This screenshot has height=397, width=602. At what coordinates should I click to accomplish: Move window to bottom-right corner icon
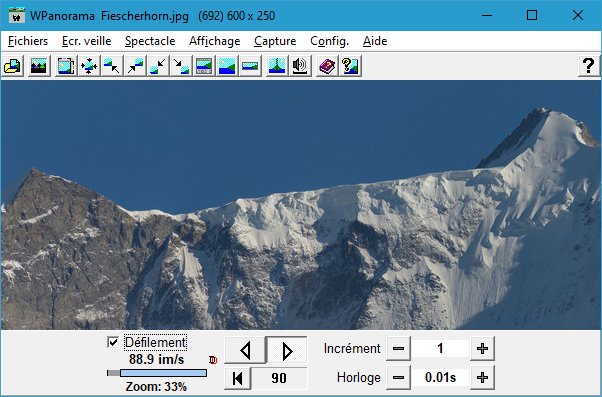point(181,66)
